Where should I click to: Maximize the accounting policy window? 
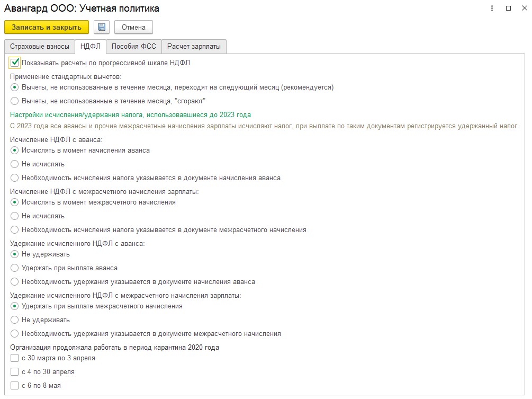click(x=508, y=8)
